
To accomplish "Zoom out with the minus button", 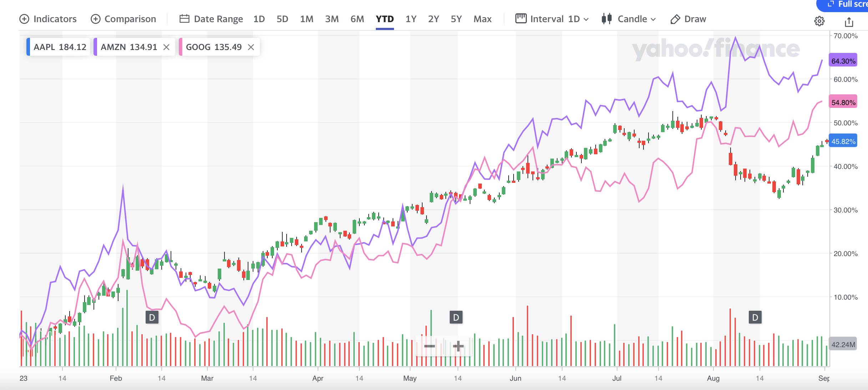I will pos(430,346).
